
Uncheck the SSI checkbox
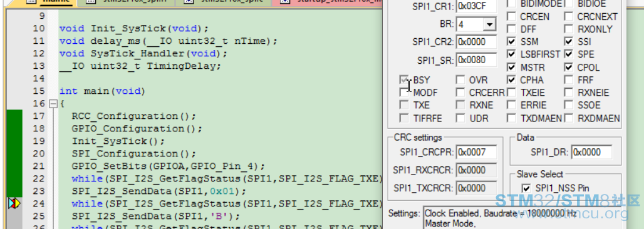point(568,41)
